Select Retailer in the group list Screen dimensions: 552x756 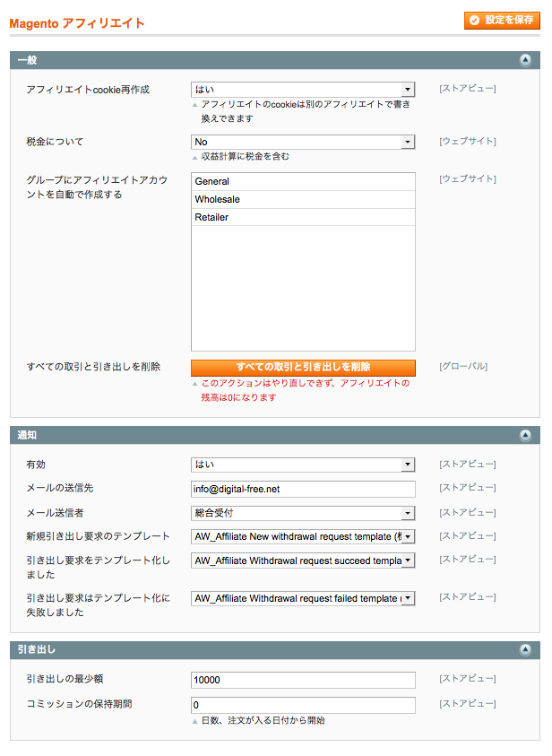click(x=303, y=217)
